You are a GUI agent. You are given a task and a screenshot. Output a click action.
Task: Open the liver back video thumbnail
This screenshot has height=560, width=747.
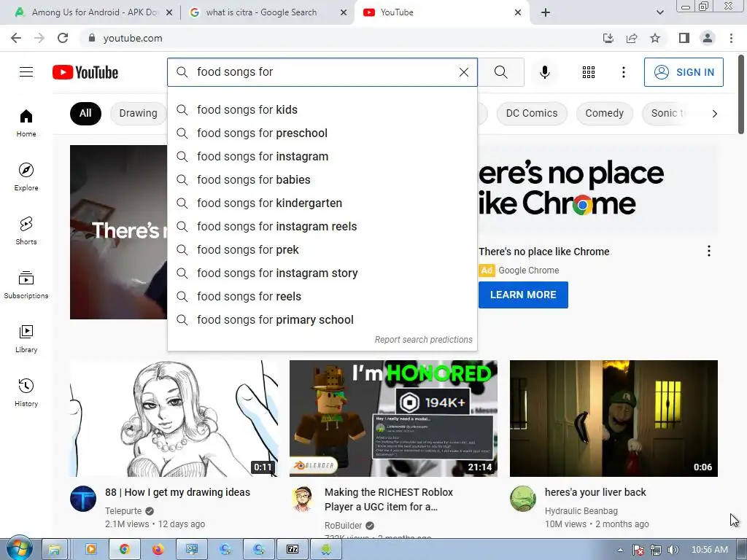coord(614,418)
